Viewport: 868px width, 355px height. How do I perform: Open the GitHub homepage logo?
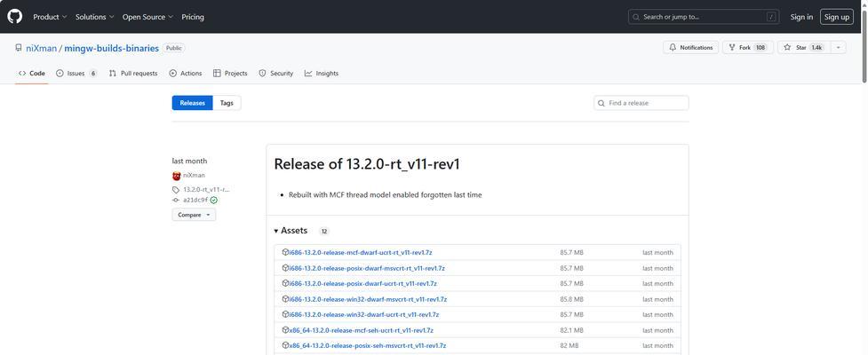coord(15,17)
